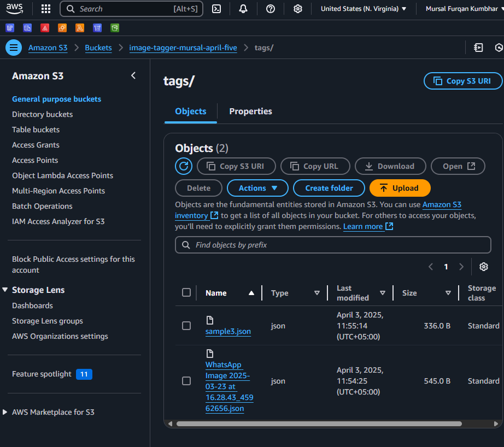This screenshot has width=504, height=447.
Task: Open image-tagger-mursal-april-five breadcrumb link
Action: (183, 48)
